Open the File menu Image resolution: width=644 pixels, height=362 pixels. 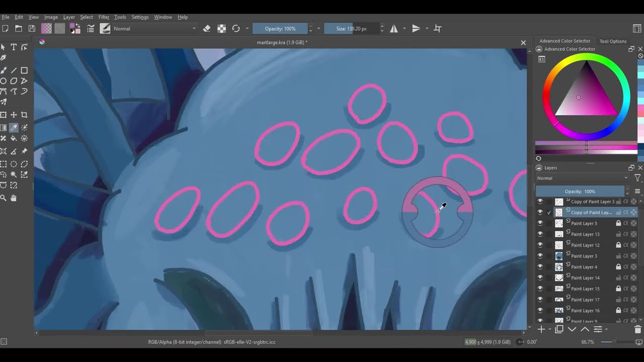[6, 17]
